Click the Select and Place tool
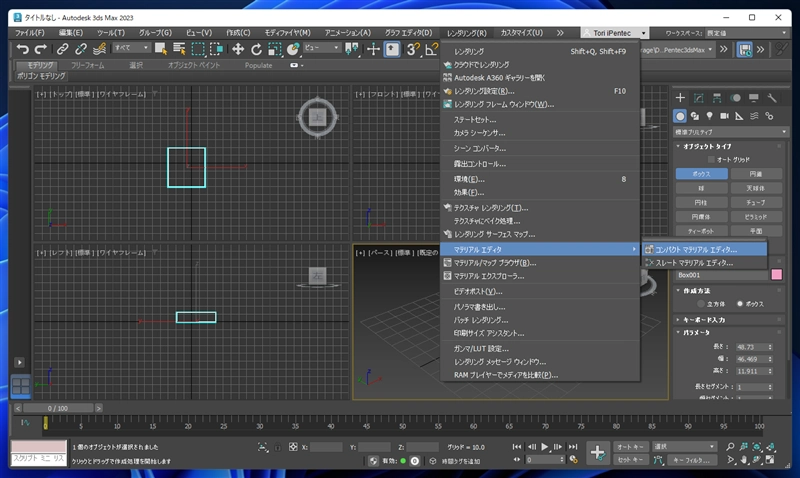This screenshot has height=478, width=800. point(293,49)
